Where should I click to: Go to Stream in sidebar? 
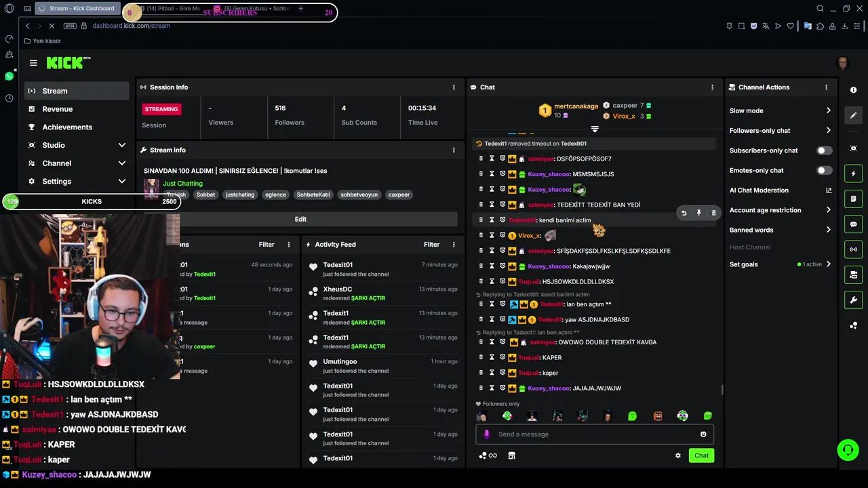(77, 91)
